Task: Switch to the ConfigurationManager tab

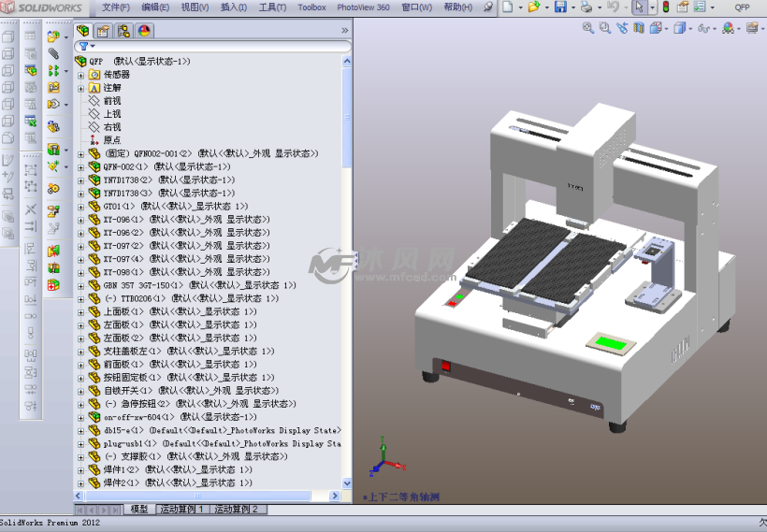Action: 123,31
